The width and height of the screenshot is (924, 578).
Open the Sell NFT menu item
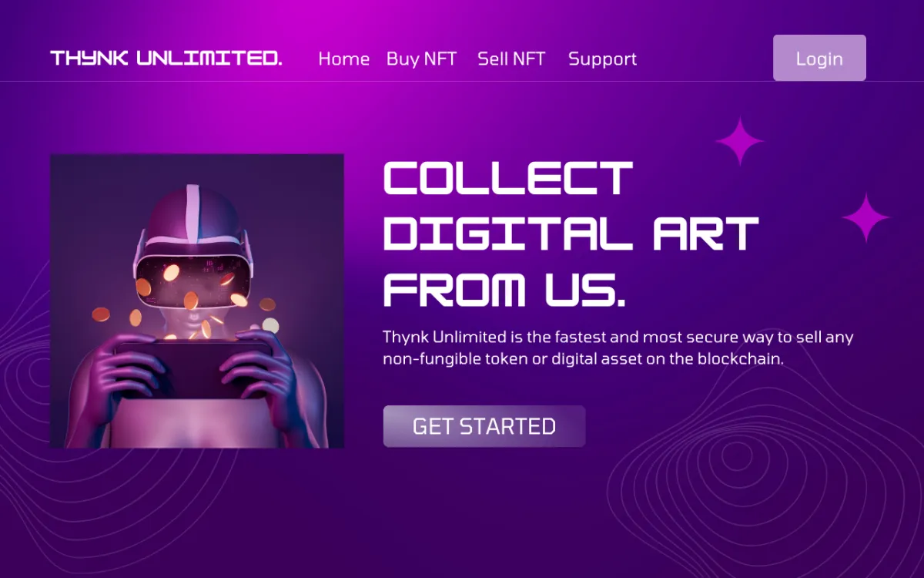coord(511,59)
